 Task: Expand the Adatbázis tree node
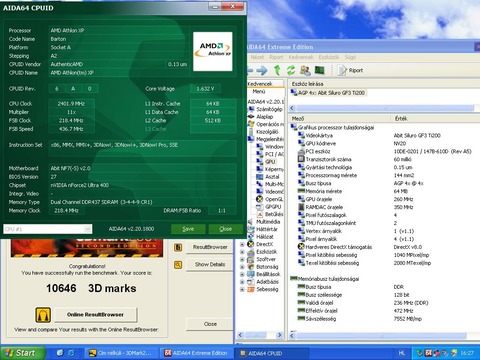pyautogui.click(x=242, y=282)
